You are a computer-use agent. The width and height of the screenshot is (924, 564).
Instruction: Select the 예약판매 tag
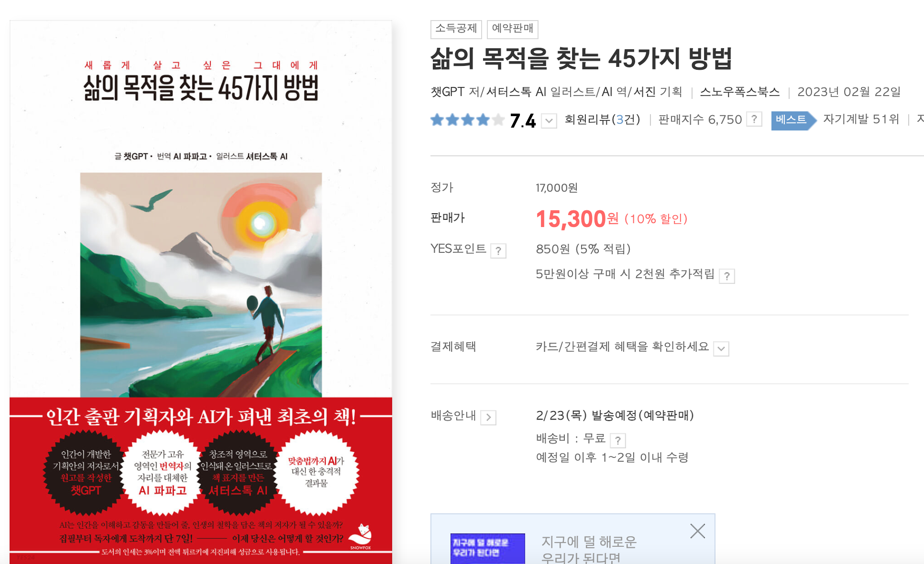pos(513,29)
